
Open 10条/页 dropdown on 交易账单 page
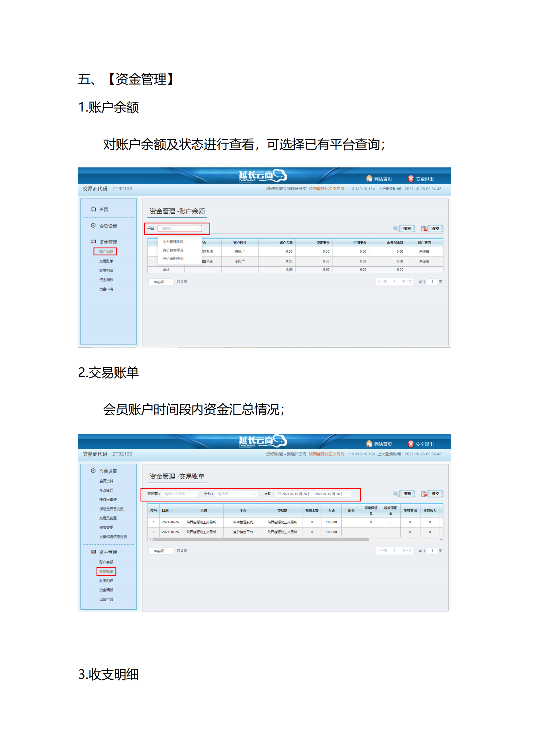click(x=161, y=550)
